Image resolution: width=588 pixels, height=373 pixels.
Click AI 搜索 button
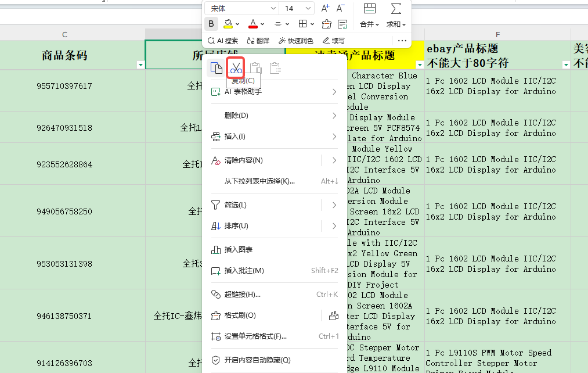pyautogui.click(x=223, y=41)
